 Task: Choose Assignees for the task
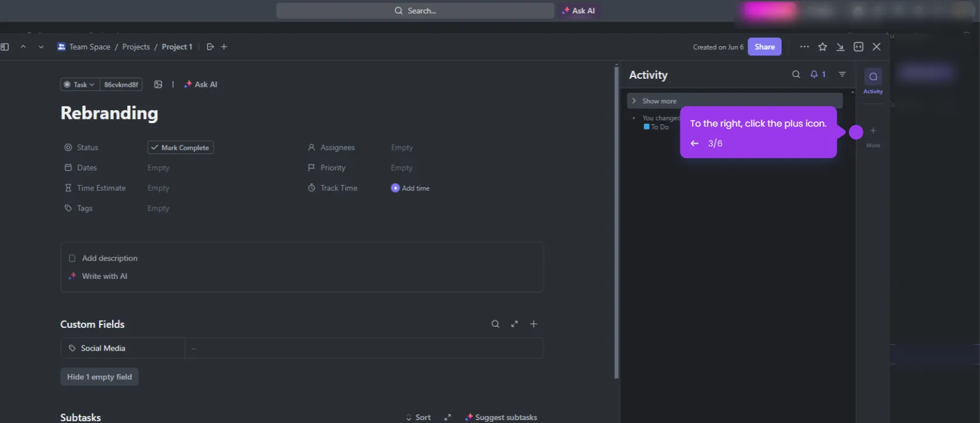402,148
